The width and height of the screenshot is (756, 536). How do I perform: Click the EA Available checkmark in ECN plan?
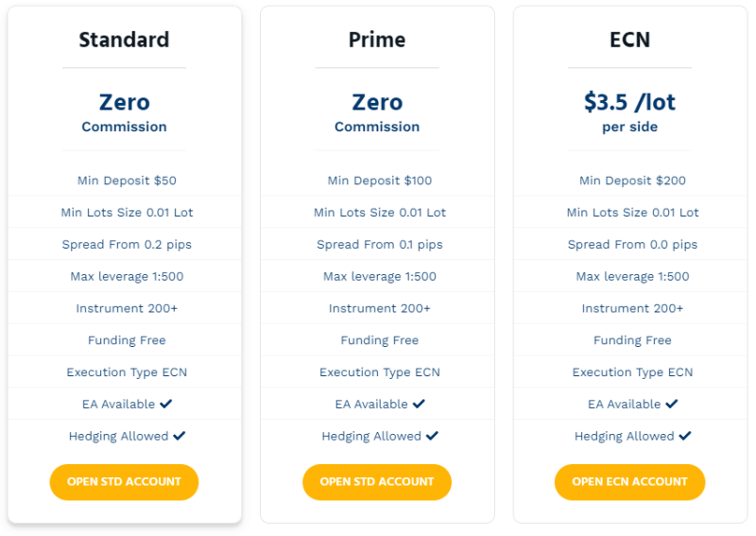tap(672, 404)
